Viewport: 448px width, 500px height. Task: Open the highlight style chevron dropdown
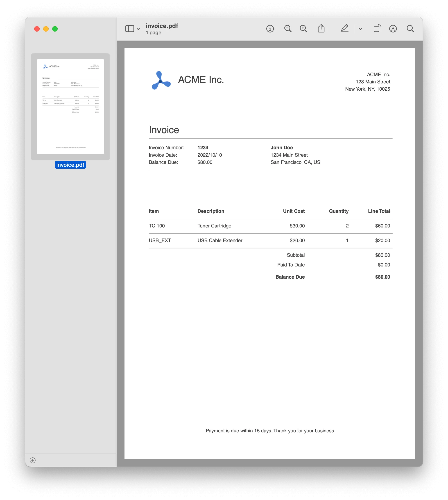(360, 29)
